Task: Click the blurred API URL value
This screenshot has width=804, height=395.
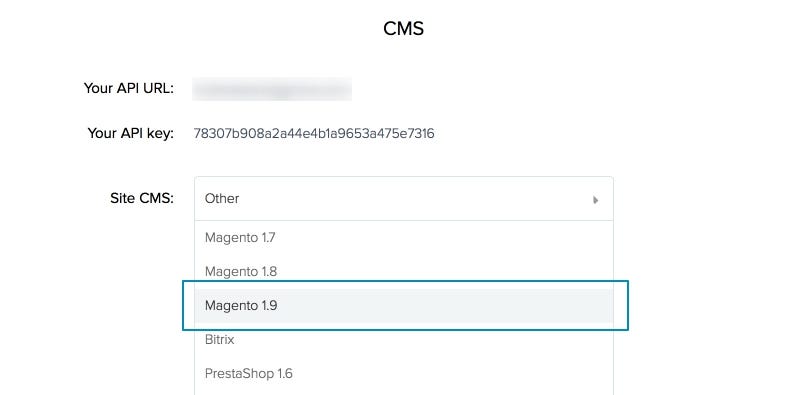Action: click(272, 89)
